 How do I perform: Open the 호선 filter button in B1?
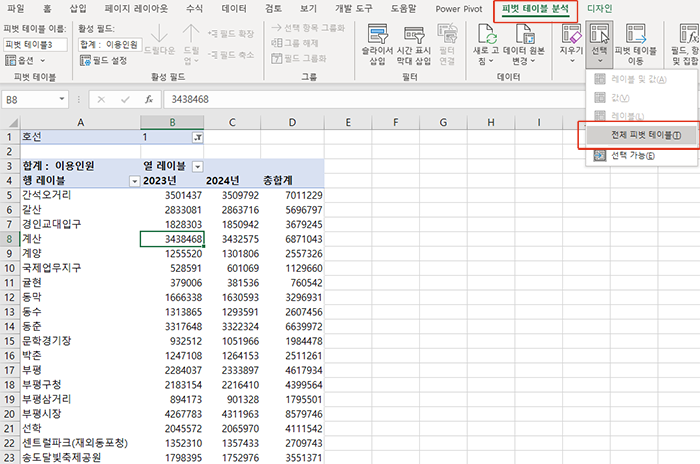click(198, 138)
